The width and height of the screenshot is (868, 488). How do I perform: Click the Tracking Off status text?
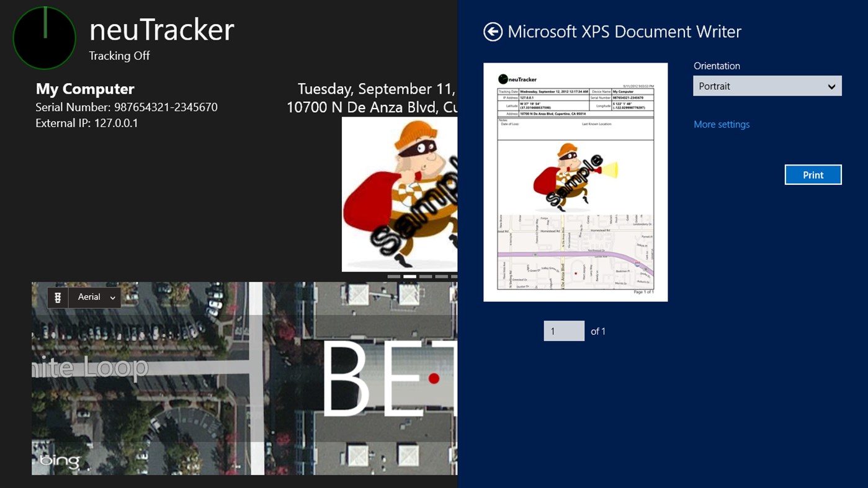(x=119, y=56)
